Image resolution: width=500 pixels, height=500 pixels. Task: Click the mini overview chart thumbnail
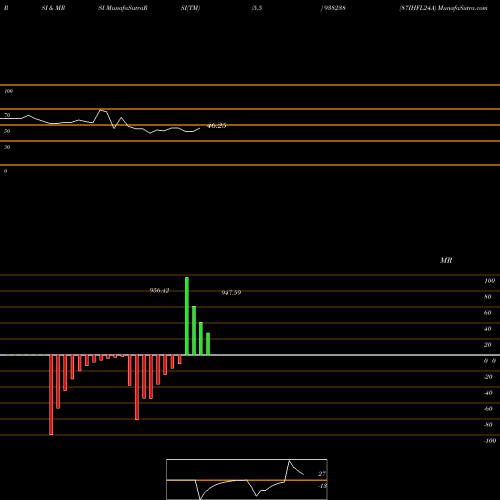(247, 479)
